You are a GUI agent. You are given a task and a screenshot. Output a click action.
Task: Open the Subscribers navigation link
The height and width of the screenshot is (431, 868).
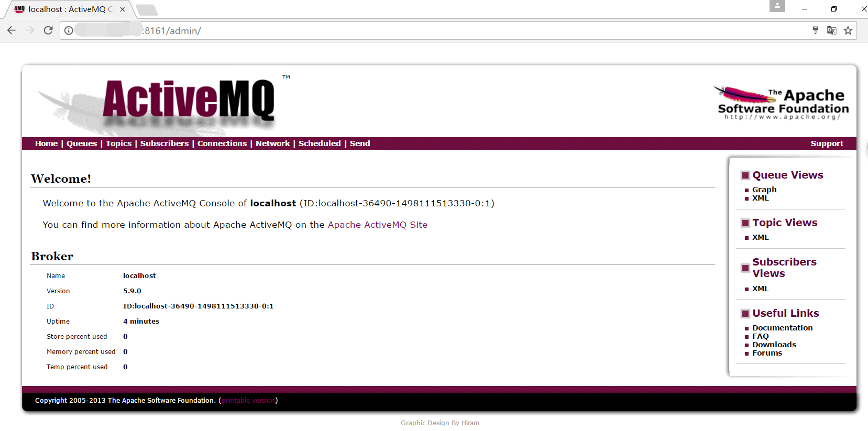[164, 143]
